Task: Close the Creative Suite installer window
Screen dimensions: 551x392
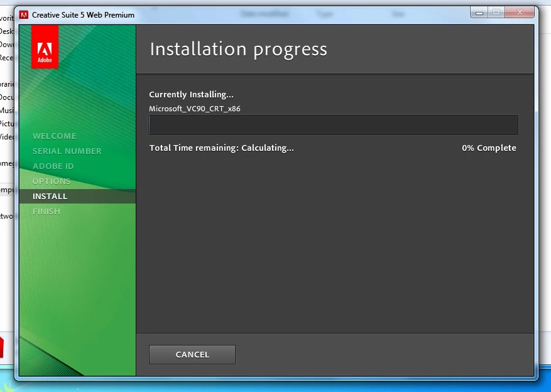Action: coord(520,13)
